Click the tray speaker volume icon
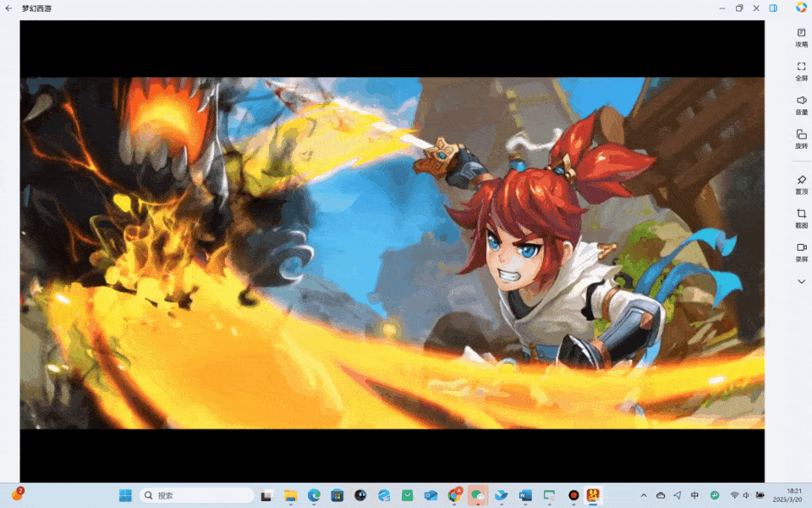This screenshot has width=812, height=508. [x=746, y=495]
